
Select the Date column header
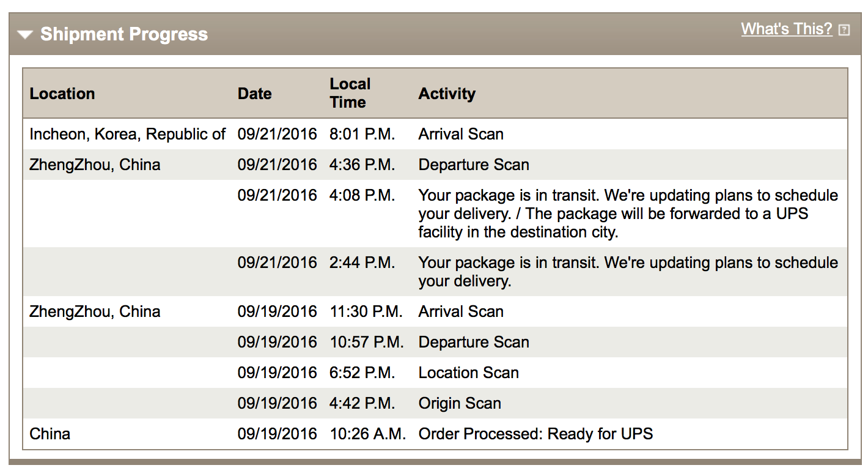[x=255, y=94]
